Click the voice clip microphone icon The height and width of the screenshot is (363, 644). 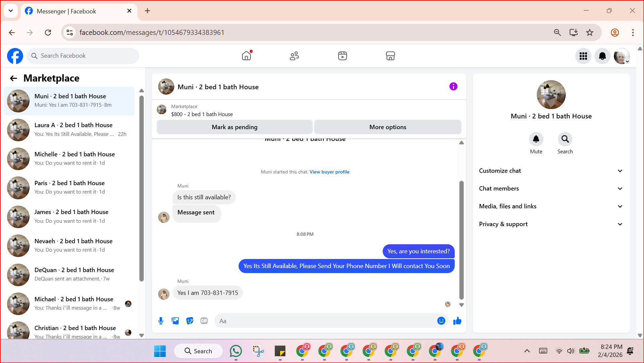click(x=161, y=321)
